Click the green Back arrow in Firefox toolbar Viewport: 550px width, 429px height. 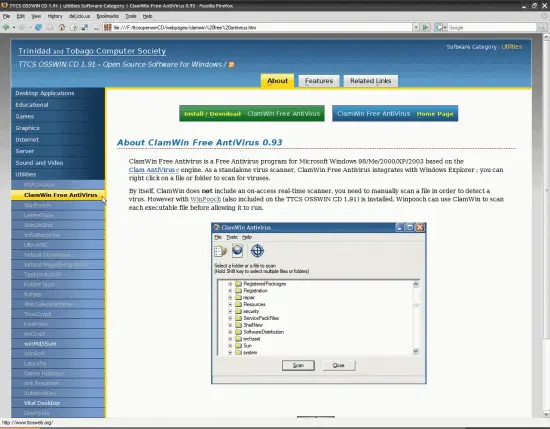[6, 27]
